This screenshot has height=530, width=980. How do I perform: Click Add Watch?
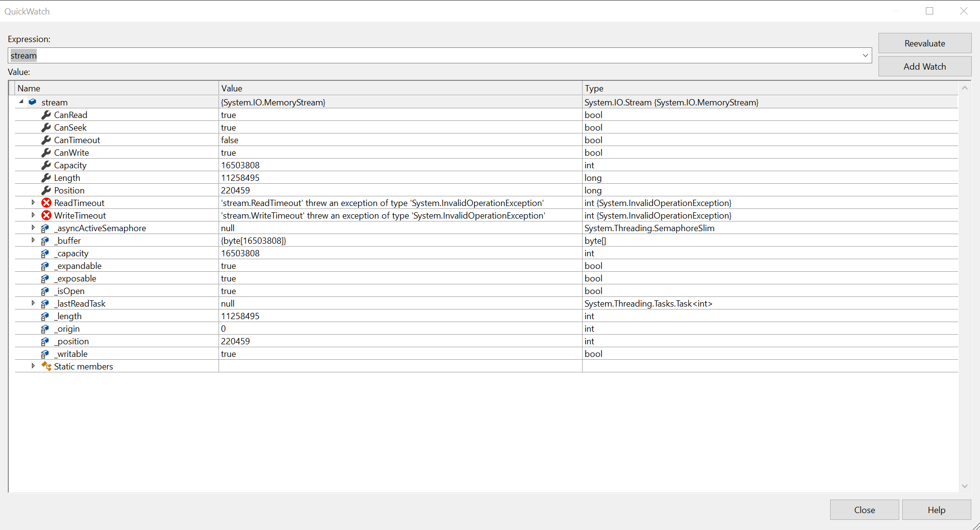point(924,66)
